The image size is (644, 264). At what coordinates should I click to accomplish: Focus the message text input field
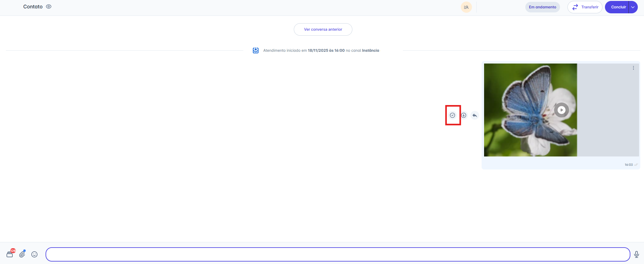coord(338,254)
